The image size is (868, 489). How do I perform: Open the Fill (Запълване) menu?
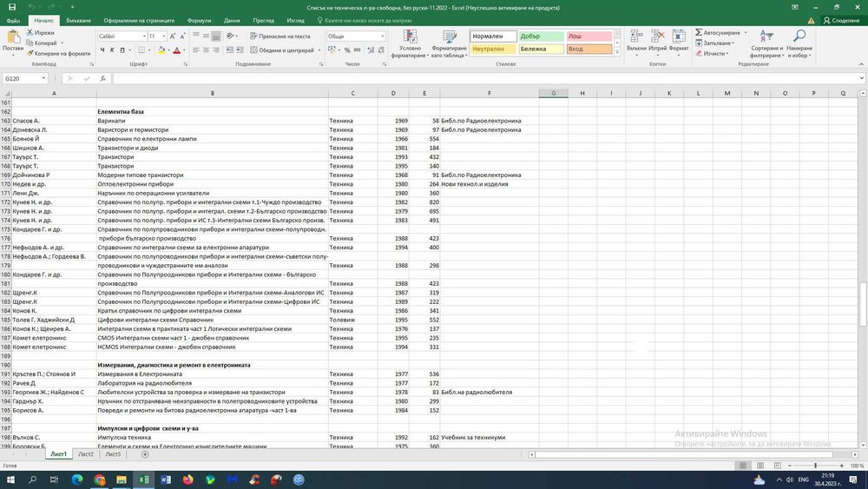(x=714, y=43)
